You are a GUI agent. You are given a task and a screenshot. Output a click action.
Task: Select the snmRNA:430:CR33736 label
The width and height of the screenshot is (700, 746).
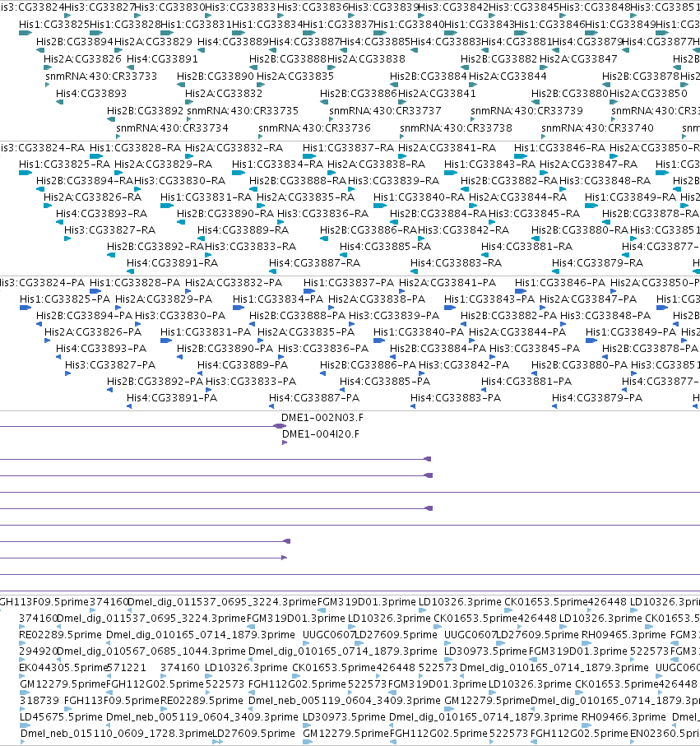[x=314, y=127]
